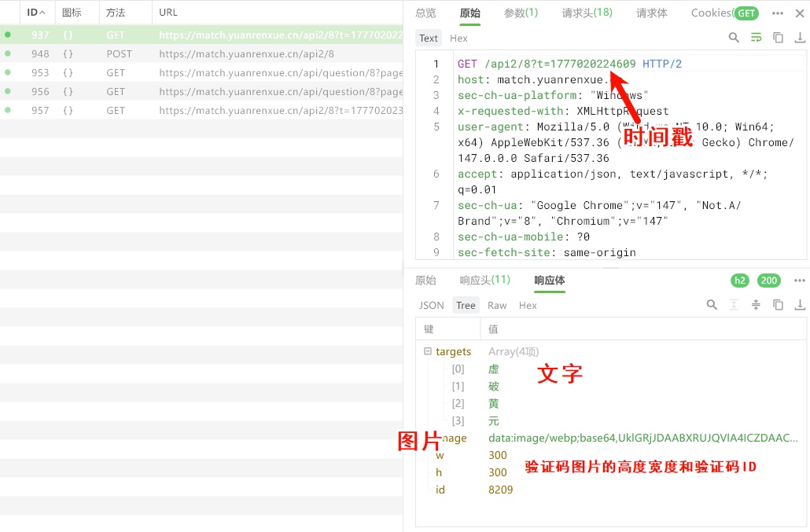Select request row with ID 953
The width and height of the screenshot is (810, 532).
click(201, 73)
